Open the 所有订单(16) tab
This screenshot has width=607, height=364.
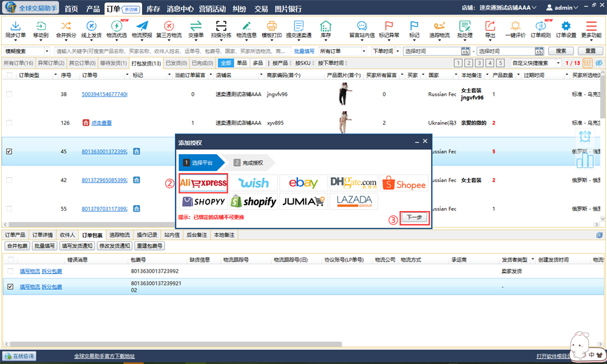click(x=18, y=63)
